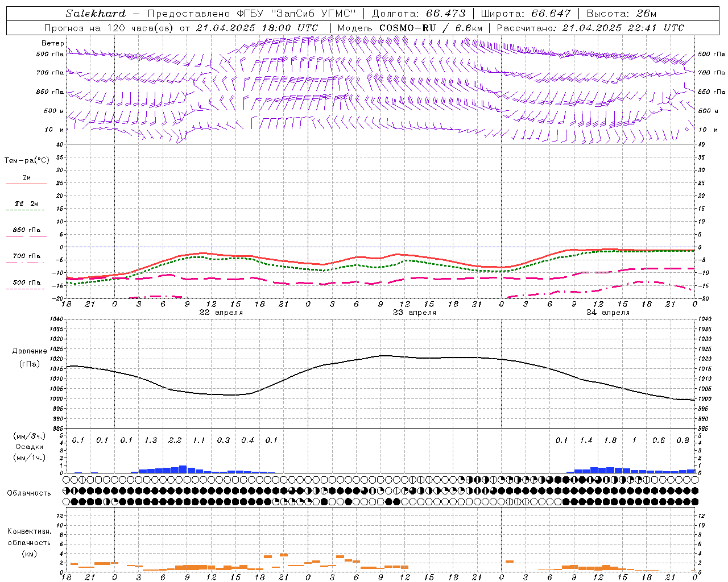
Task: Click the '700 гПа' temperature legend entry
Action: [27, 256]
